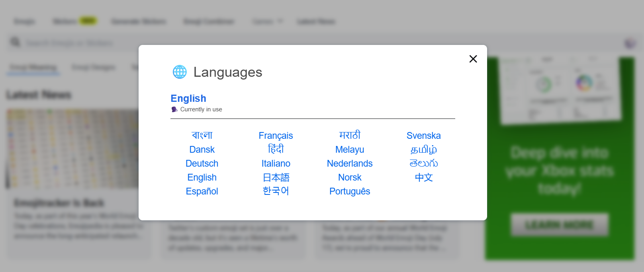The height and width of the screenshot is (272, 644).
Task: Choose the Italiano language link
Action: [276, 163]
